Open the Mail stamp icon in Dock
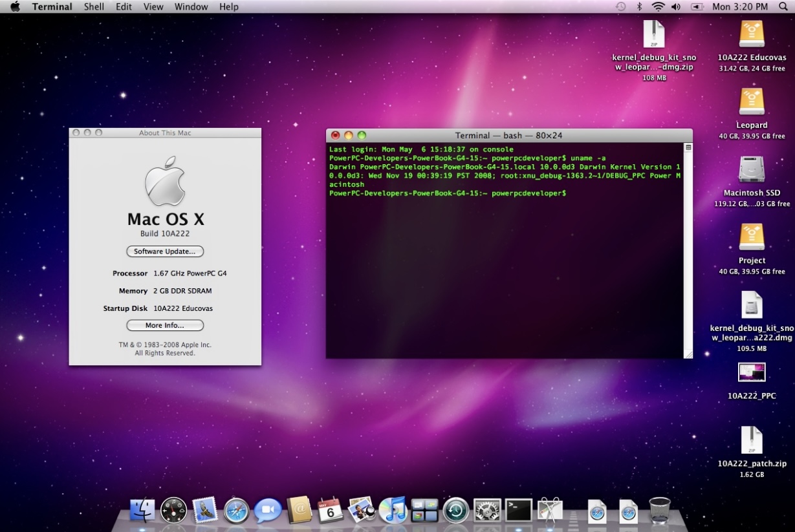795x532 pixels. (x=205, y=510)
